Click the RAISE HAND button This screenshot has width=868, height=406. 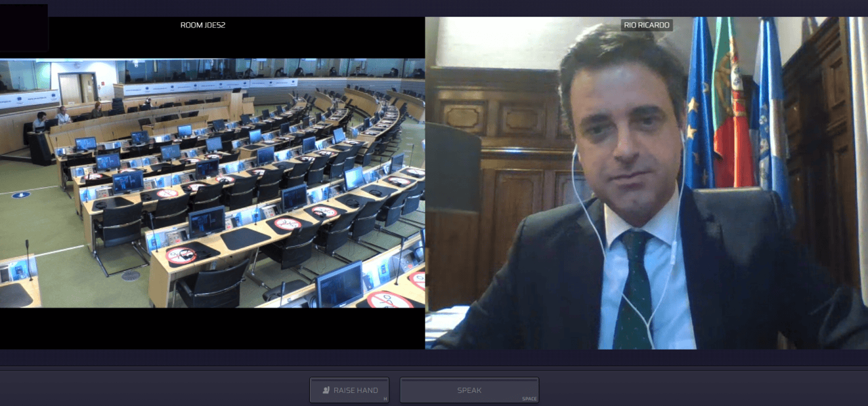coord(350,390)
